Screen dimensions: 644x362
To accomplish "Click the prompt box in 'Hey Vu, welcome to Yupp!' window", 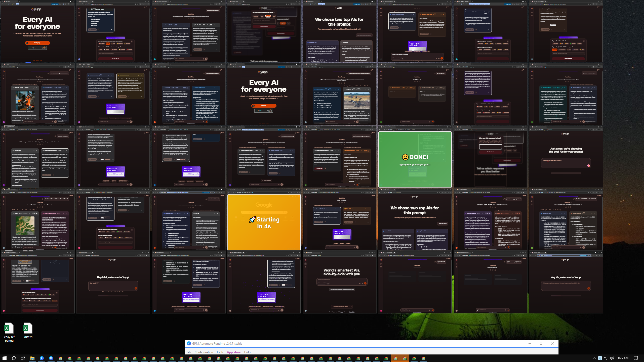I will [566, 285].
